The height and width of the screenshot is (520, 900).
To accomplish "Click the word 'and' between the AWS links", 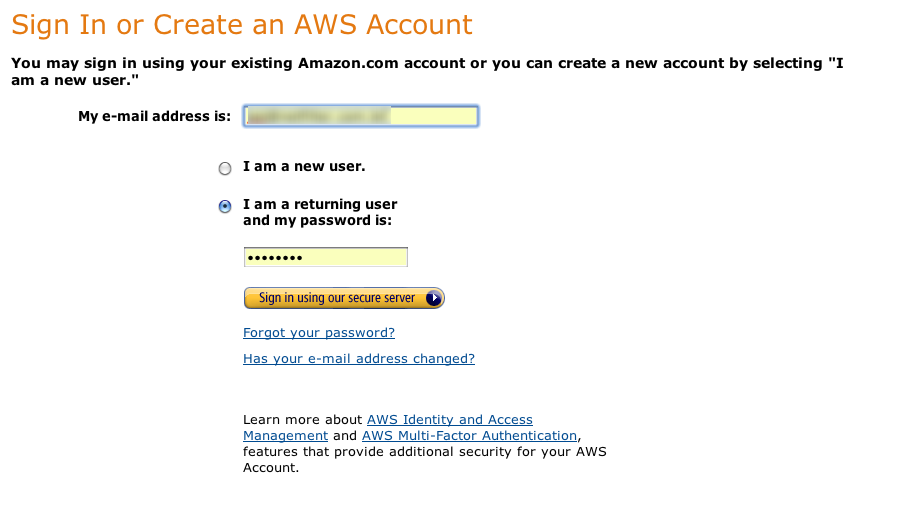I will coord(345,436).
